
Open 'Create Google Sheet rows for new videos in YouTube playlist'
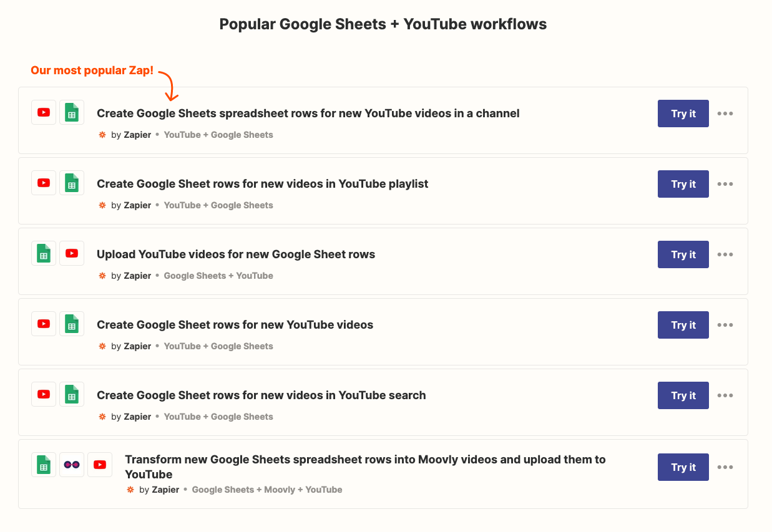(263, 184)
